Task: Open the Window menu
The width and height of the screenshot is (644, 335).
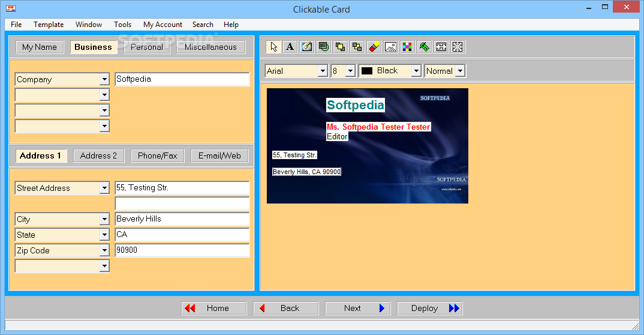Action: [x=89, y=25]
